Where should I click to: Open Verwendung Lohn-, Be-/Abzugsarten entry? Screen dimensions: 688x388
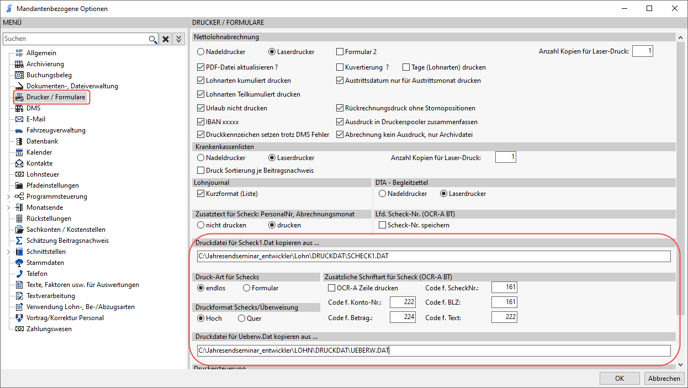[80, 307]
